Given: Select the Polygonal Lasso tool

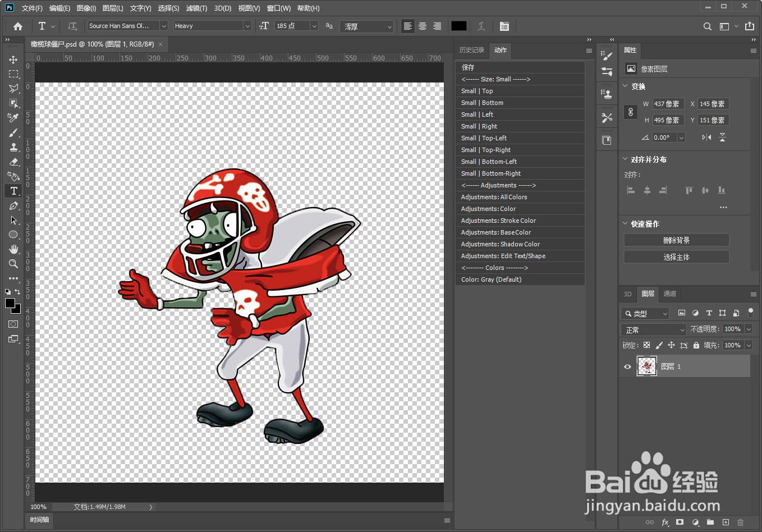Looking at the screenshot, I should pyautogui.click(x=13, y=89).
